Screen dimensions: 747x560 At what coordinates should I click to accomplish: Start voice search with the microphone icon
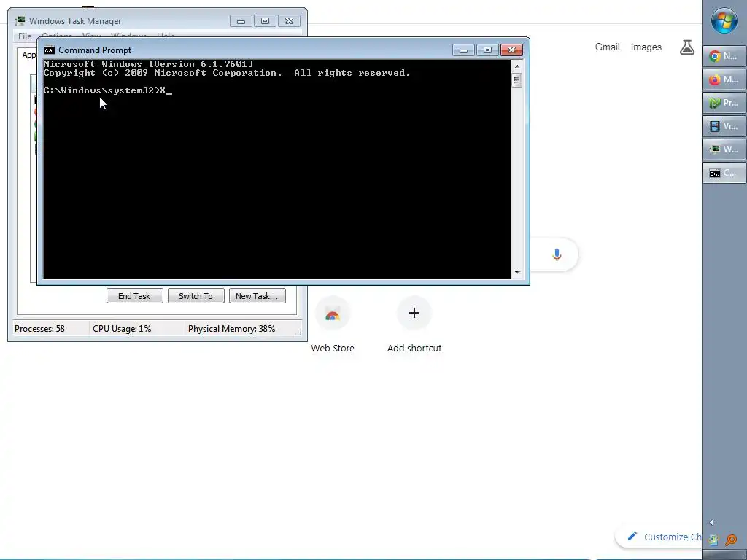[557, 254]
